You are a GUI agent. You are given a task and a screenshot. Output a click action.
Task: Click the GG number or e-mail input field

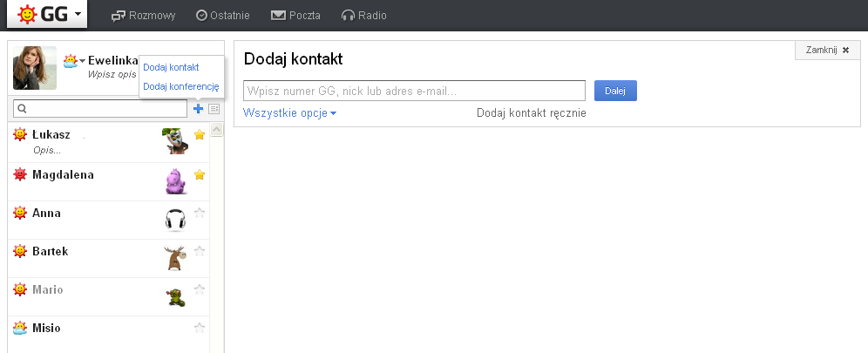click(414, 91)
